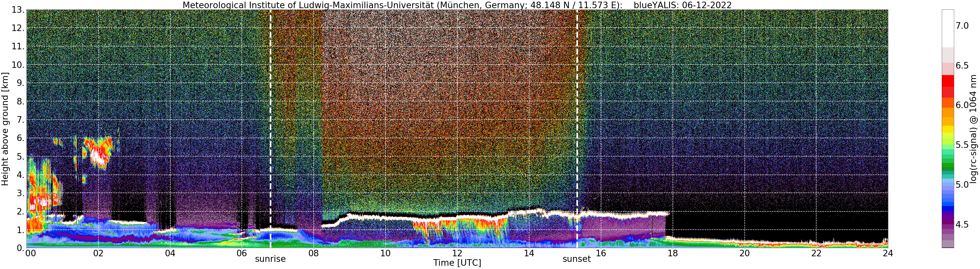
Task: Click the 'sunset' label below the time axis
Action: 577,259
